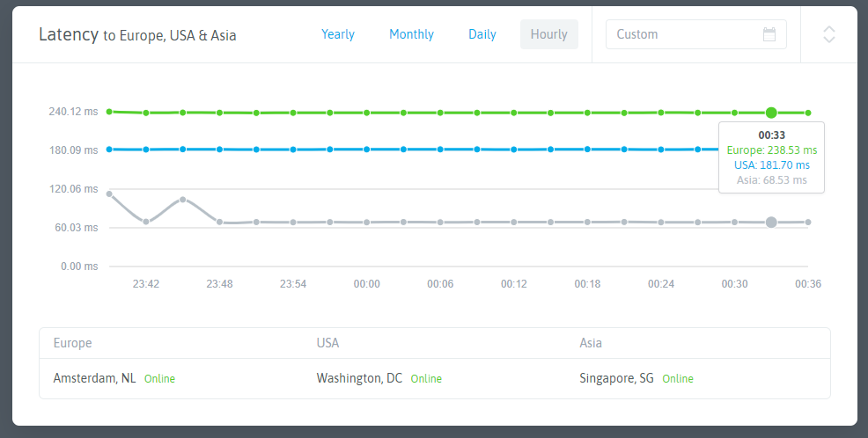868x438 pixels.
Task: Switch to the Monthly view
Action: click(x=411, y=34)
